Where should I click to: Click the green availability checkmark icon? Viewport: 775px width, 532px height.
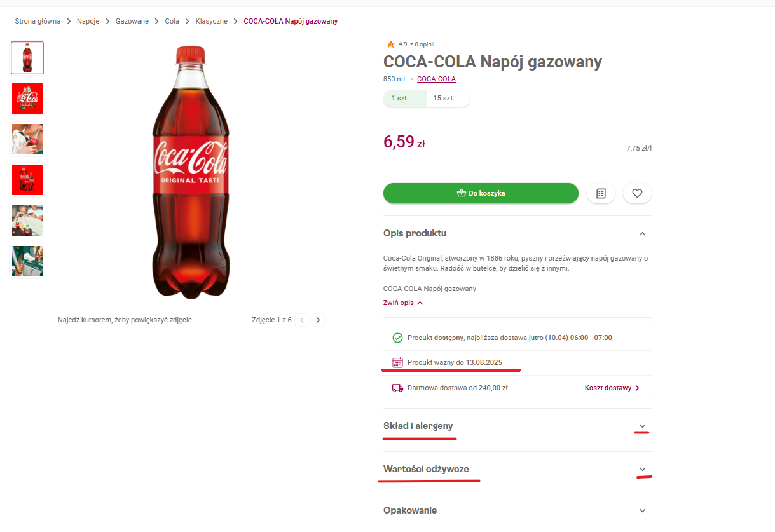397,338
